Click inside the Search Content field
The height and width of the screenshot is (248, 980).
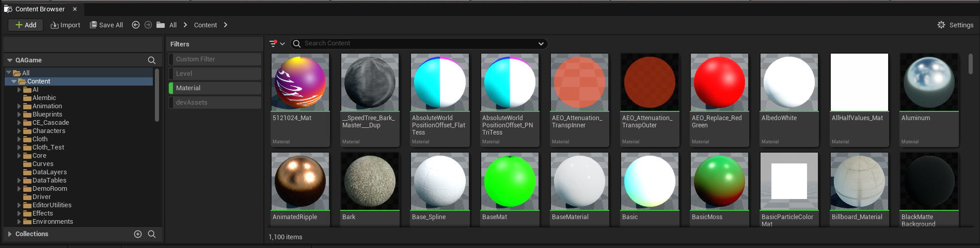[x=418, y=44]
